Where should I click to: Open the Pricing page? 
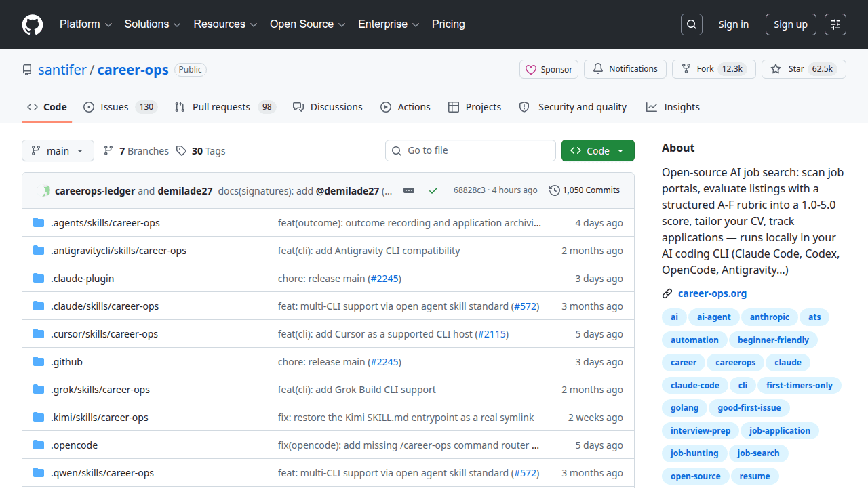pyautogui.click(x=448, y=24)
